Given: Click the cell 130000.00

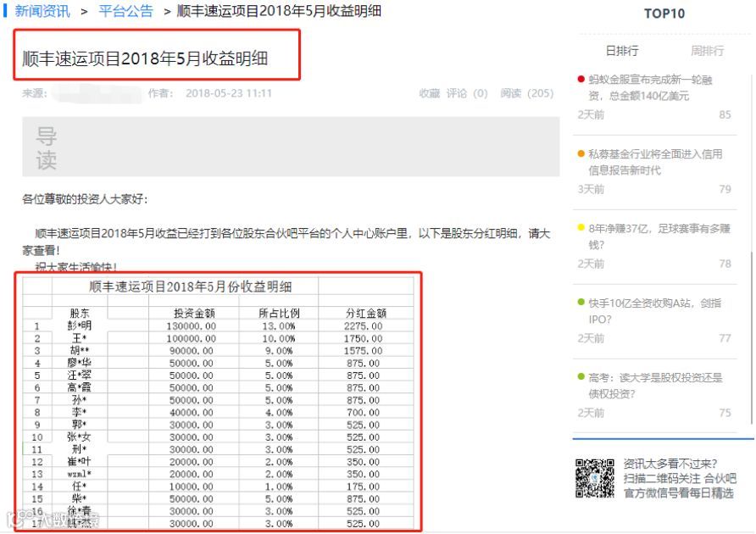Looking at the screenshot, I should tap(192, 326).
